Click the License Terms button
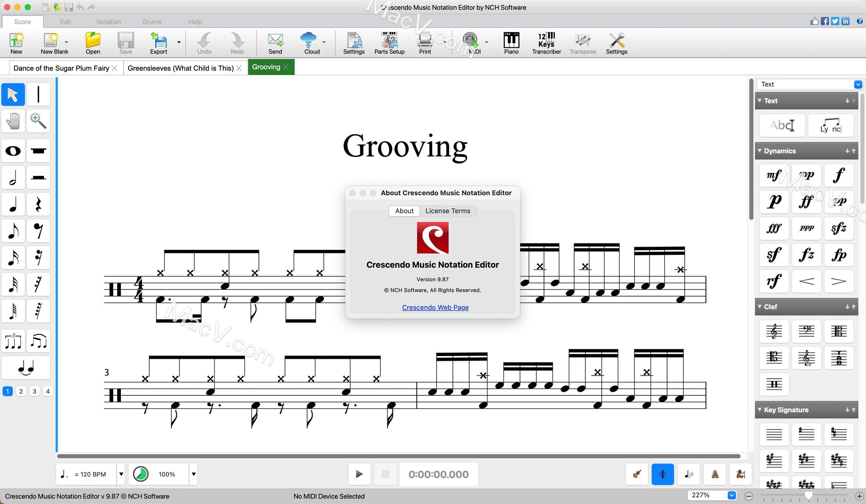 point(448,211)
